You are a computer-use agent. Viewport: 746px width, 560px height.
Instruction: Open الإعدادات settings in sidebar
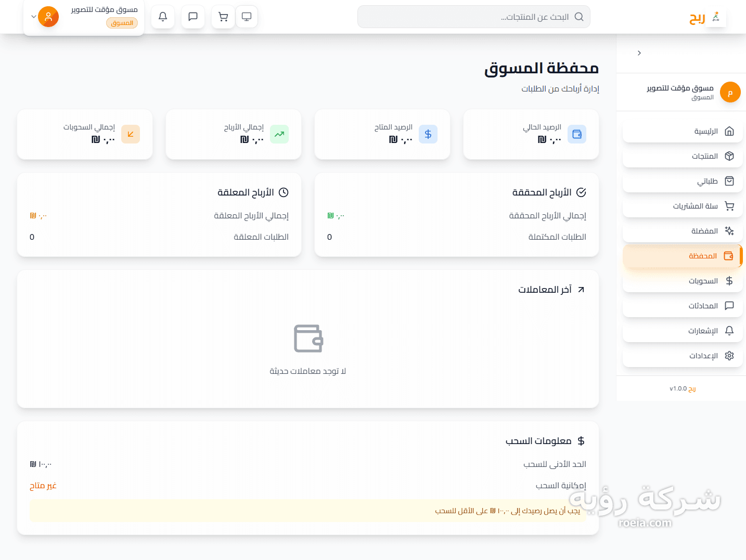tap(683, 356)
